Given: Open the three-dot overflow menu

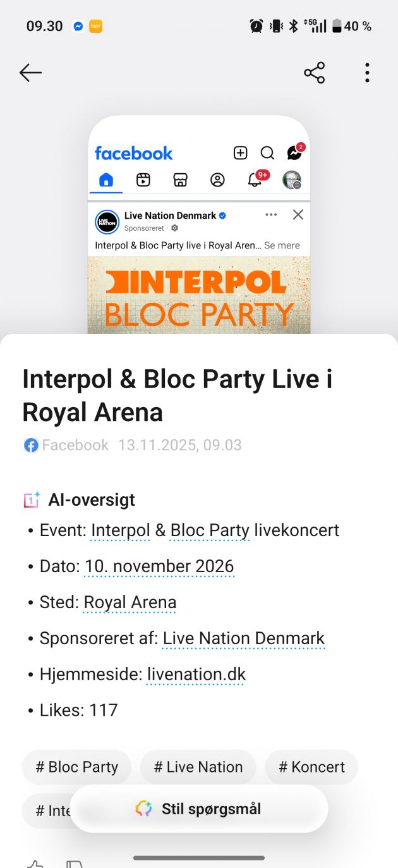Looking at the screenshot, I should [367, 73].
